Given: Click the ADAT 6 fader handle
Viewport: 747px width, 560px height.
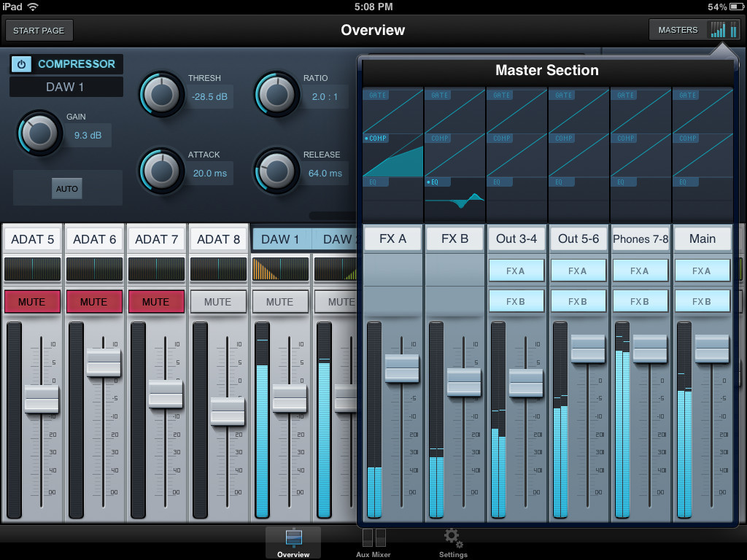Looking at the screenshot, I should (104, 363).
